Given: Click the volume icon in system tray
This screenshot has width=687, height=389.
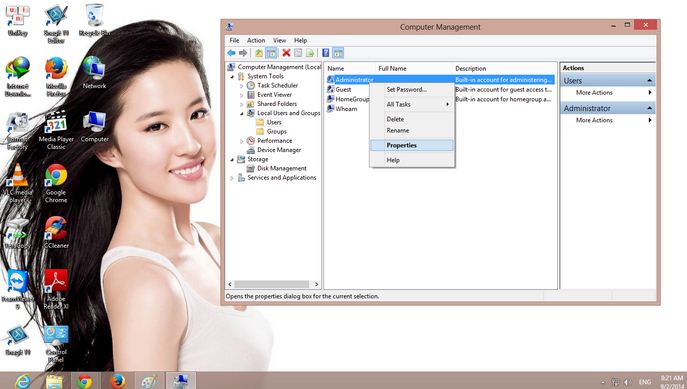Looking at the screenshot, I should tap(627, 382).
